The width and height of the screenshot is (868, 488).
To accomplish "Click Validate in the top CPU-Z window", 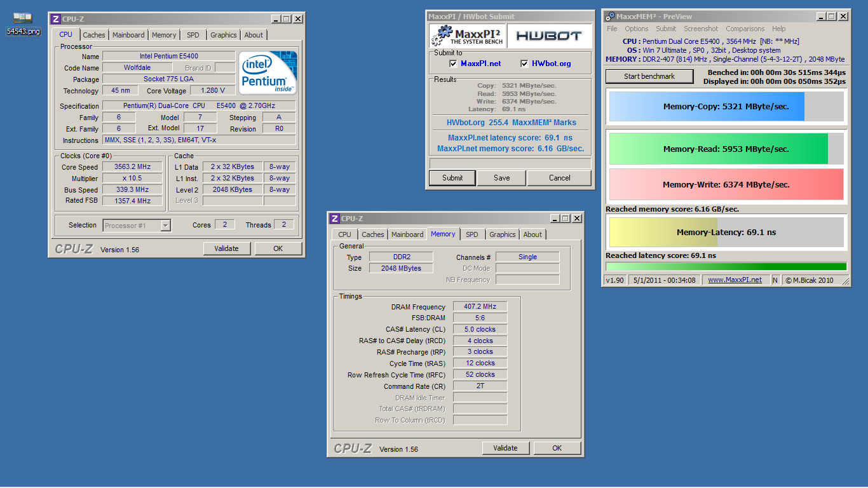I will click(227, 248).
